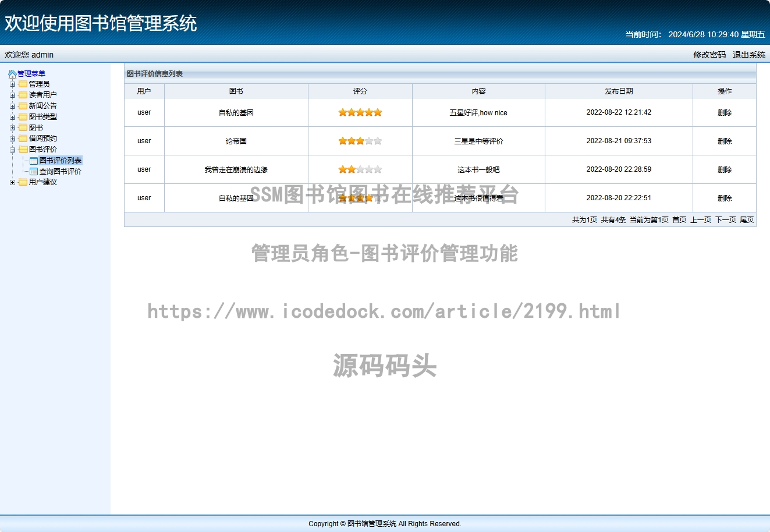Collapse the 图书评价 tree node
The image size is (770, 532).
[13, 150]
